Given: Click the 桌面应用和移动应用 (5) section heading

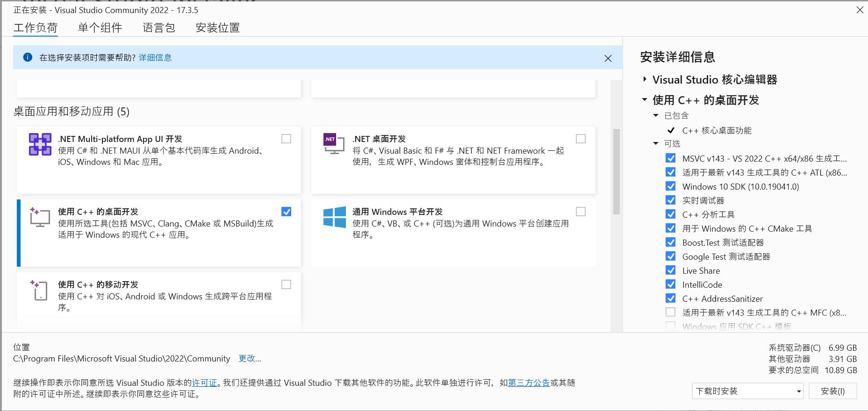Looking at the screenshot, I should (x=72, y=111).
